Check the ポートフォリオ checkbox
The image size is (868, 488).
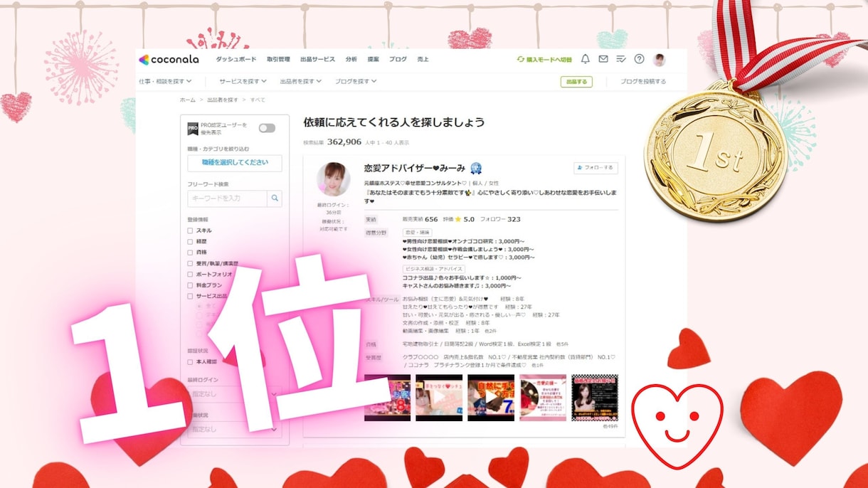click(190, 274)
